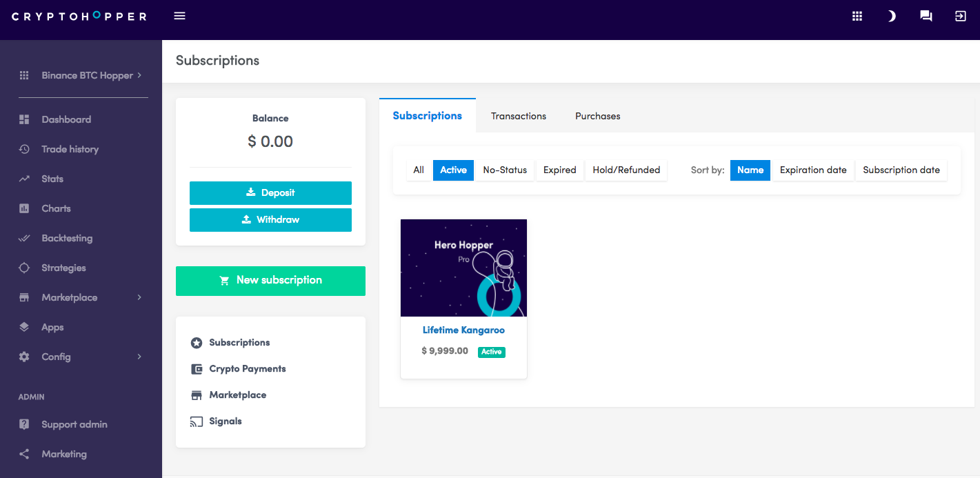This screenshot has height=478, width=980.
Task: Click the Charts bar icon
Action: point(24,208)
